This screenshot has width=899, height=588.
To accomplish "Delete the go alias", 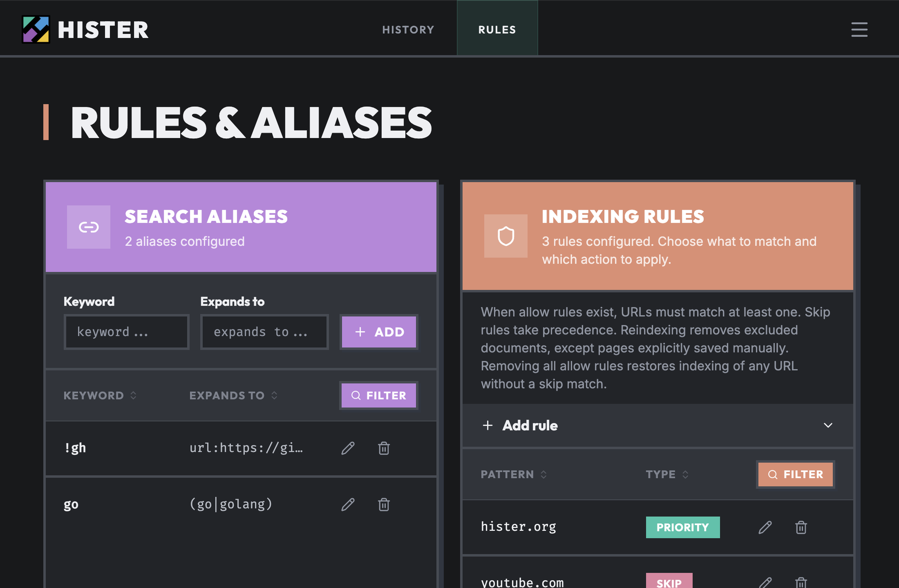I will point(384,504).
